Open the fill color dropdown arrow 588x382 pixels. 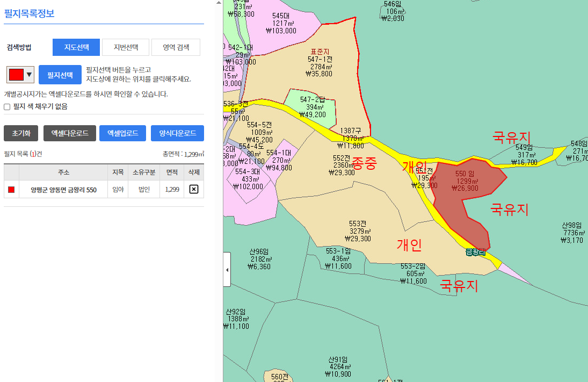point(29,75)
